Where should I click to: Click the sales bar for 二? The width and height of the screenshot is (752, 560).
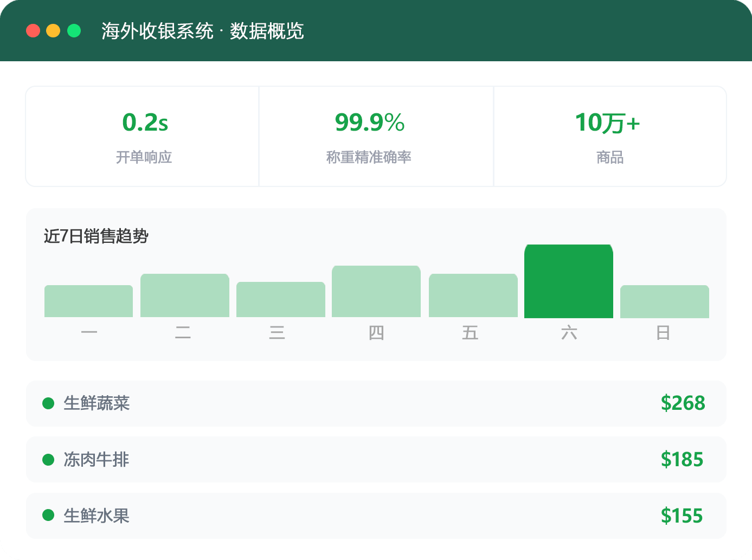185,295
